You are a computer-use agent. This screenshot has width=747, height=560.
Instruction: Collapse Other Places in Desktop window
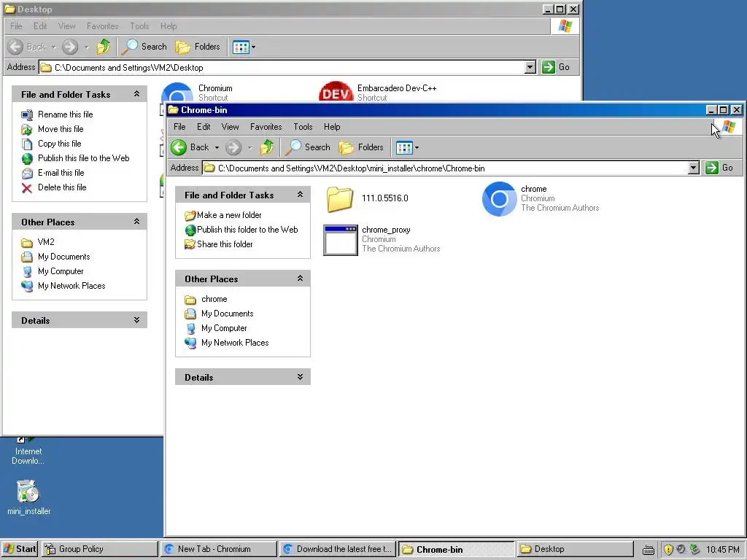point(136,222)
